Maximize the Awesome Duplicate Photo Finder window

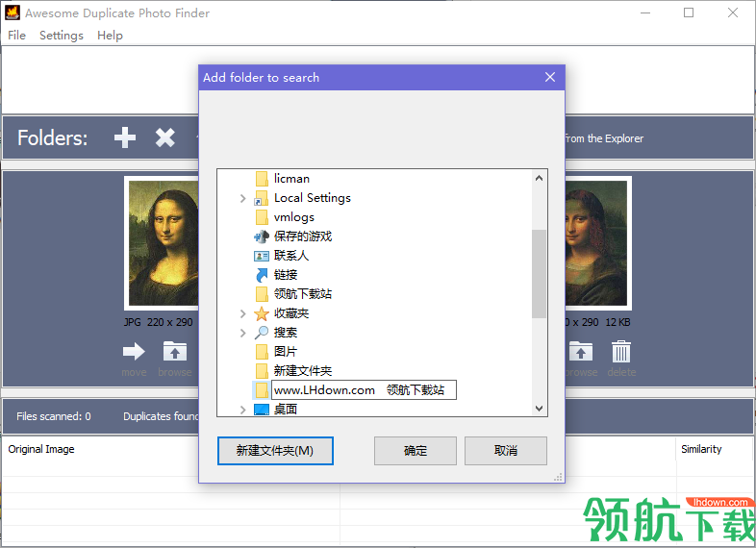(x=689, y=12)
